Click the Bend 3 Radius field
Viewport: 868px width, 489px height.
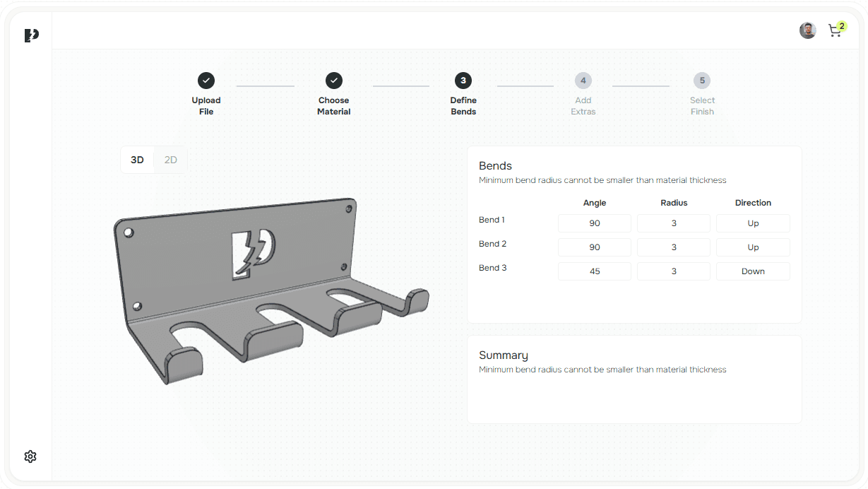click(674, 271)
